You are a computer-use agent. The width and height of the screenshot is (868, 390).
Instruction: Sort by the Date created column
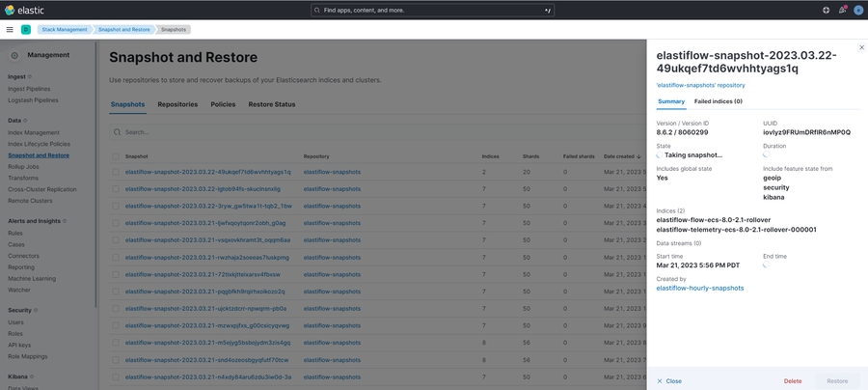621,155
